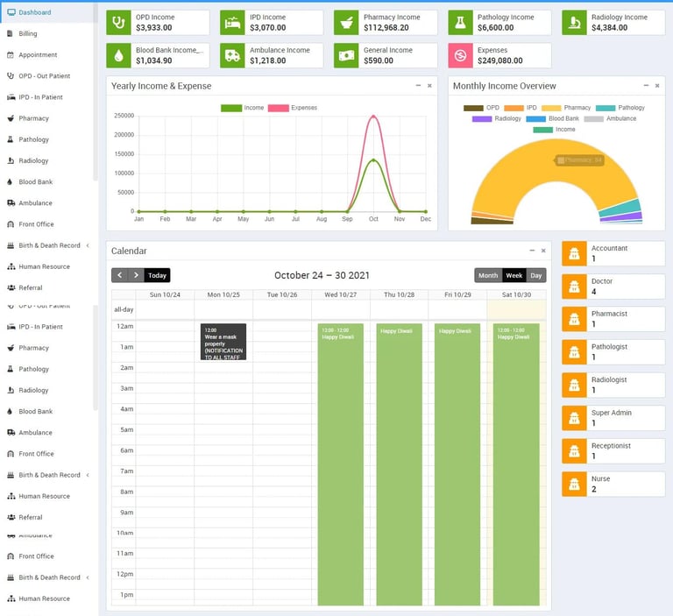The image size is (673, 616).
Task: Click the Sun 10/24 day header
Action: 165,295
